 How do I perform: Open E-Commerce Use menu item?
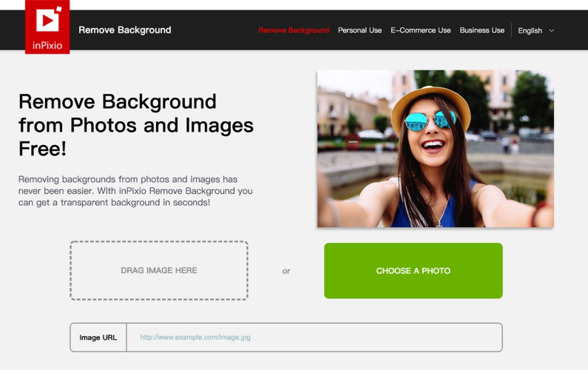point(420,30)
